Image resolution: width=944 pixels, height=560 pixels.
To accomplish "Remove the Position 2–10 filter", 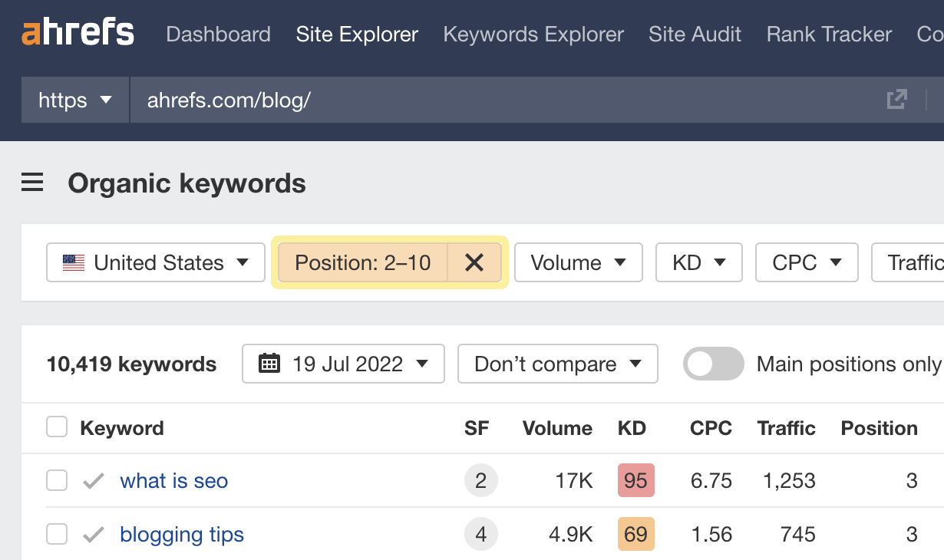I will coord(474,262).
